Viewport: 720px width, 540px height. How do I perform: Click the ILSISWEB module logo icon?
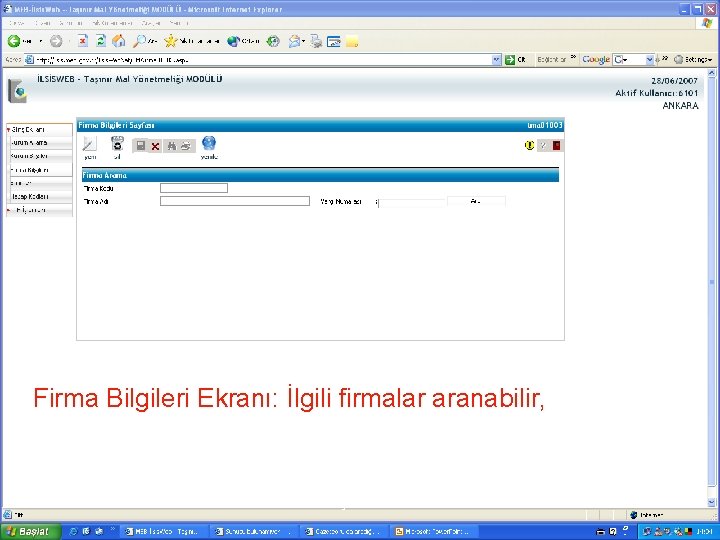pos(17,91)
